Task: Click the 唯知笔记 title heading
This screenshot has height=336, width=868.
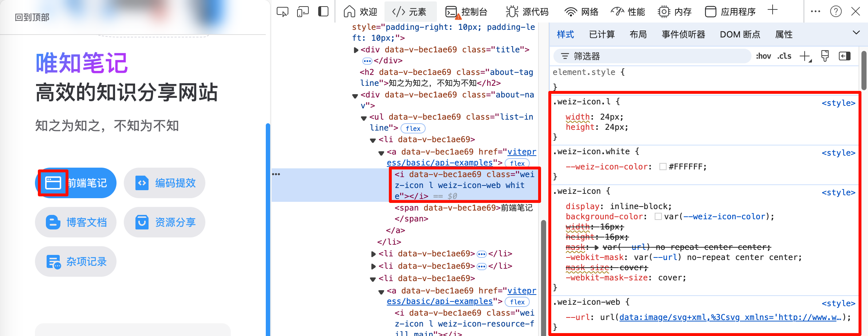Action: pyautogui.click(x=82, y=63)
